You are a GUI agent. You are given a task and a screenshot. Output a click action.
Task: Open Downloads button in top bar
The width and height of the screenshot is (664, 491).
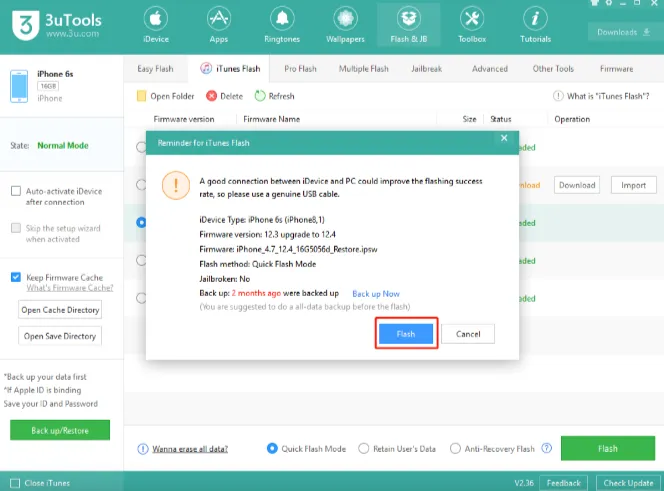pos(622,32)
